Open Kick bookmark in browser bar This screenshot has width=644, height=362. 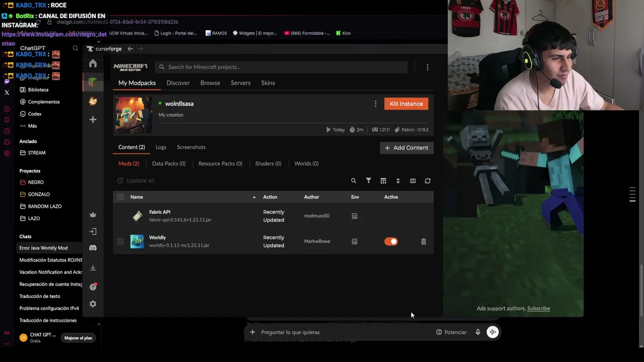click(x=343, y=33)
